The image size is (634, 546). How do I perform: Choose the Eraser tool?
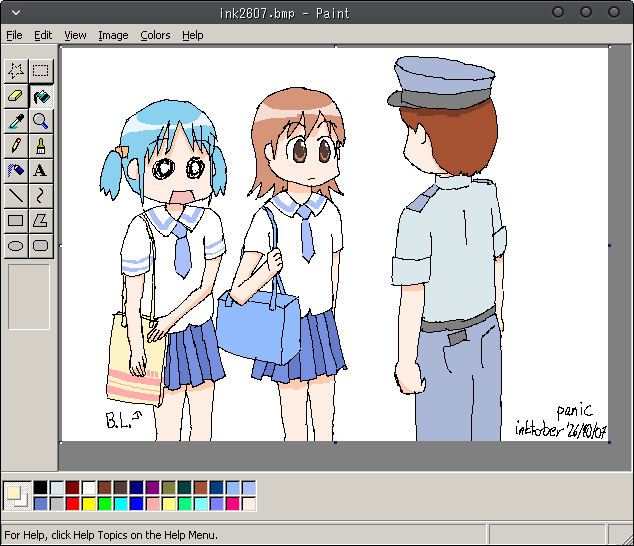[16, 96]
